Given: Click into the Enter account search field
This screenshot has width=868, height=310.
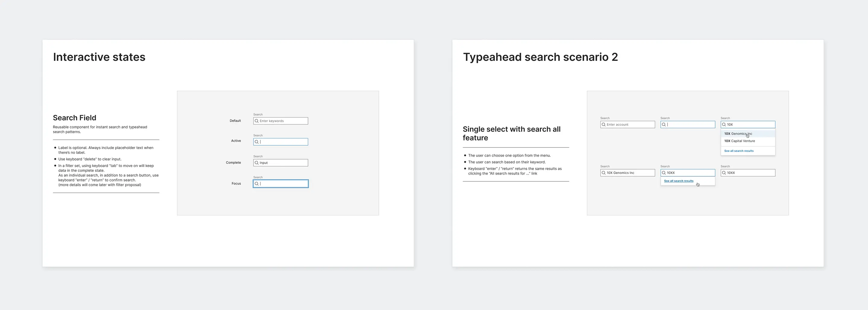Looking at the screenshot, I should coord(627,125).
